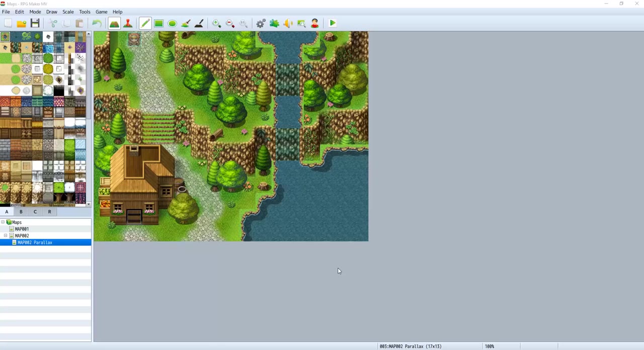Pick the purple tile in the palette

point(80,47)
